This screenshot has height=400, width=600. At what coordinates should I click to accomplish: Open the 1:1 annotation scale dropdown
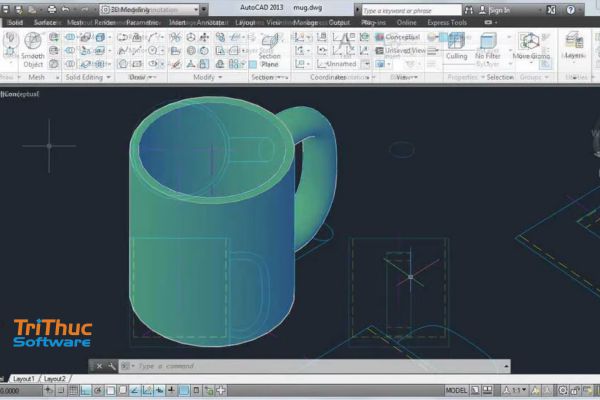[x=516, y=390]
